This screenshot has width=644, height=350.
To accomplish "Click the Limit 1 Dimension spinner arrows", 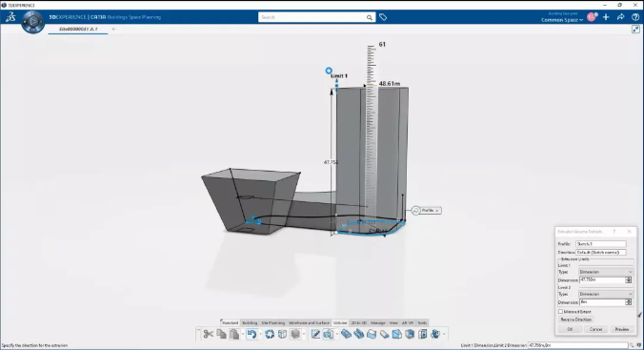I will click(x=629, y=280).
